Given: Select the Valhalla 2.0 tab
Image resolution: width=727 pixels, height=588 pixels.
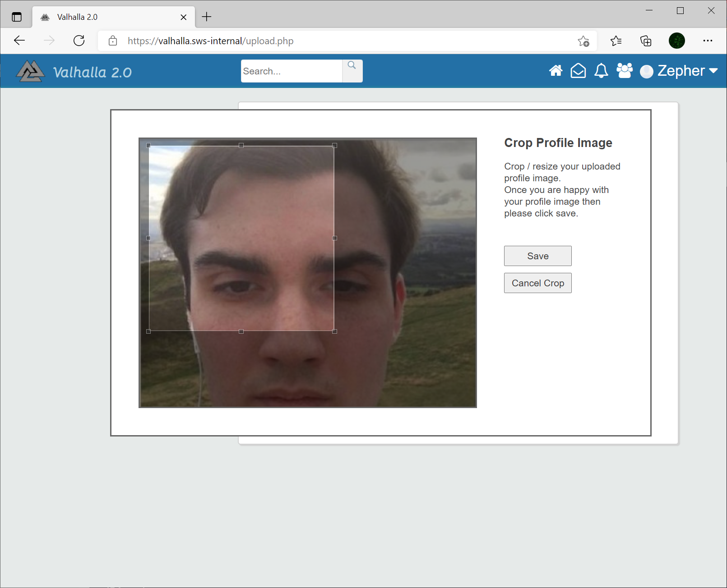Looking at the screenshot, I should [114, 17].
